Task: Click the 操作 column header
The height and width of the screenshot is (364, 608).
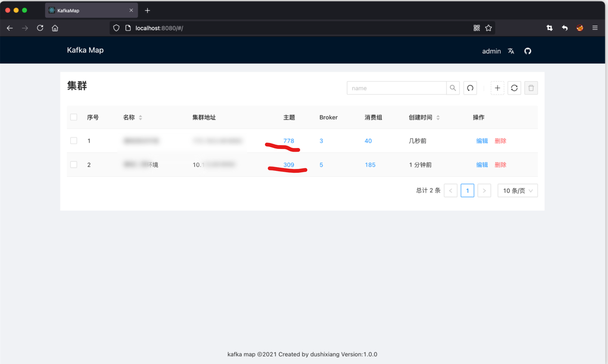Action: 478,117
